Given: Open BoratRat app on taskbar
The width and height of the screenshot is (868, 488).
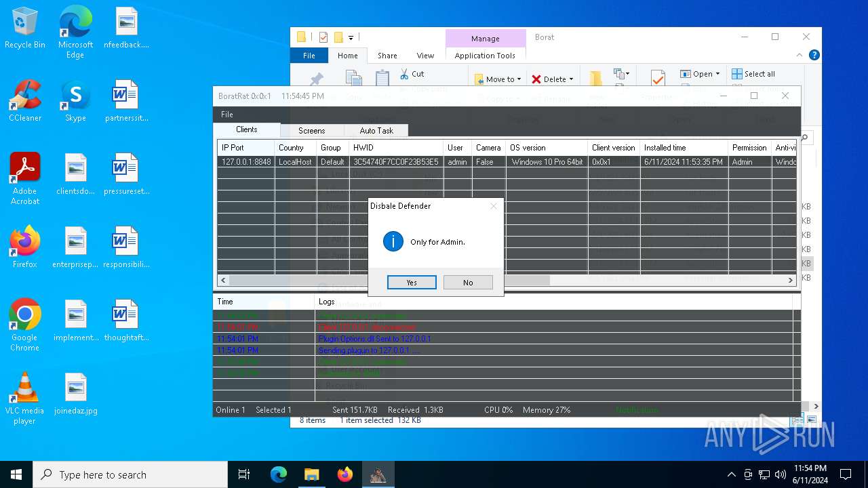Looking at the screenshot, I should (x=378, y=474).
